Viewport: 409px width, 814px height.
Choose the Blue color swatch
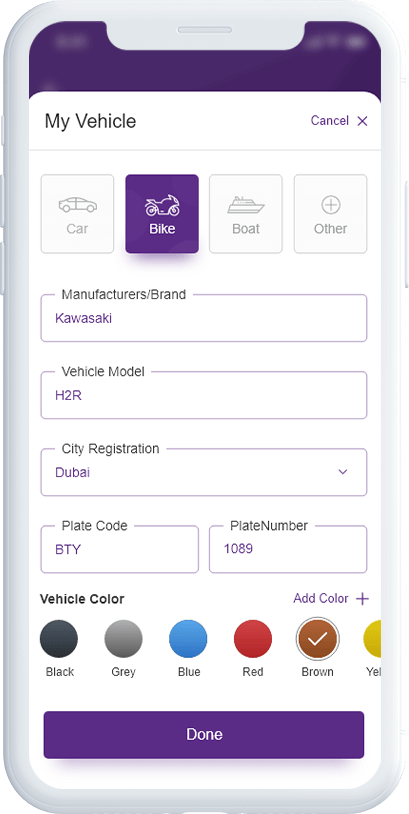(188, 639)
